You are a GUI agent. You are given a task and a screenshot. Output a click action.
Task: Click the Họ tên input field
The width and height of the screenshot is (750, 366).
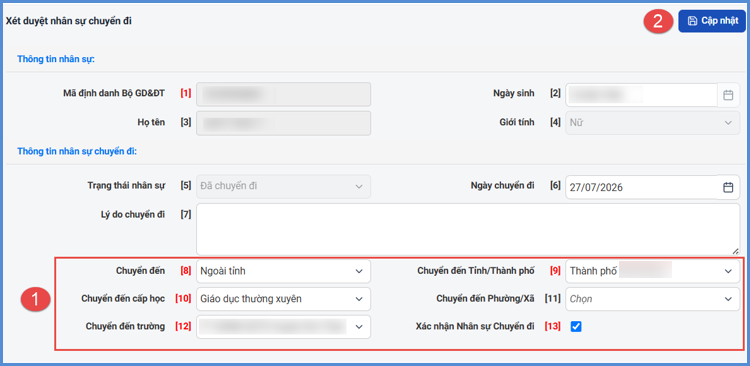[283, 123]
